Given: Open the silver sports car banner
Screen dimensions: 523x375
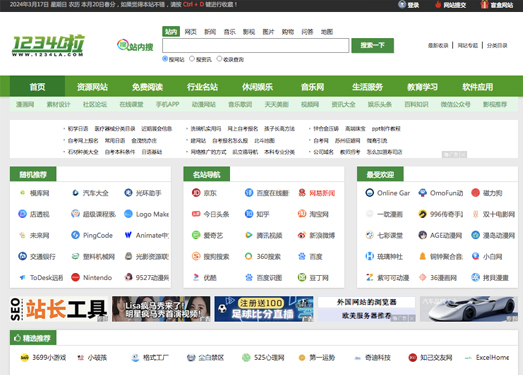Looking at the screenshot, I should (469, 309).
